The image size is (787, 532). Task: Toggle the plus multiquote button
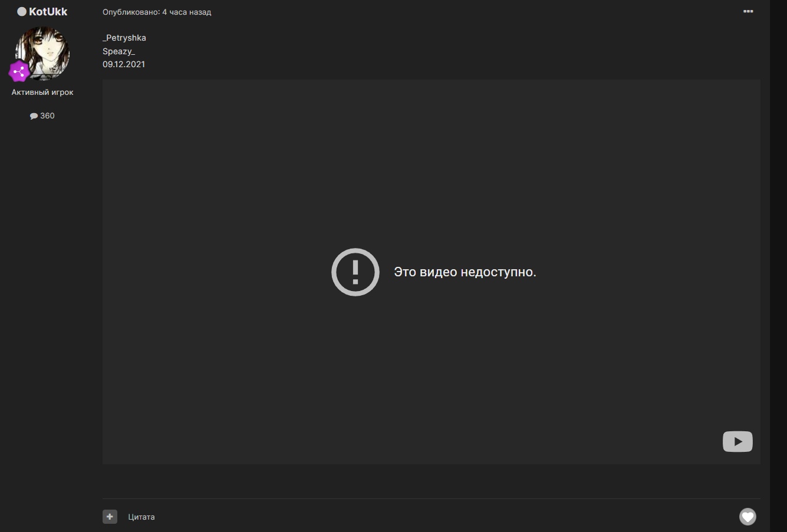point(110,517)
